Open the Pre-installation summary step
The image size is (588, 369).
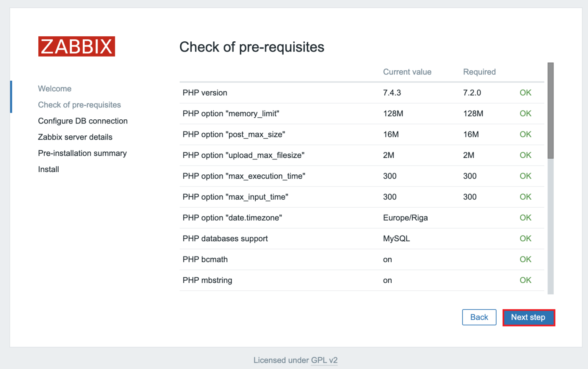[82, 153]
